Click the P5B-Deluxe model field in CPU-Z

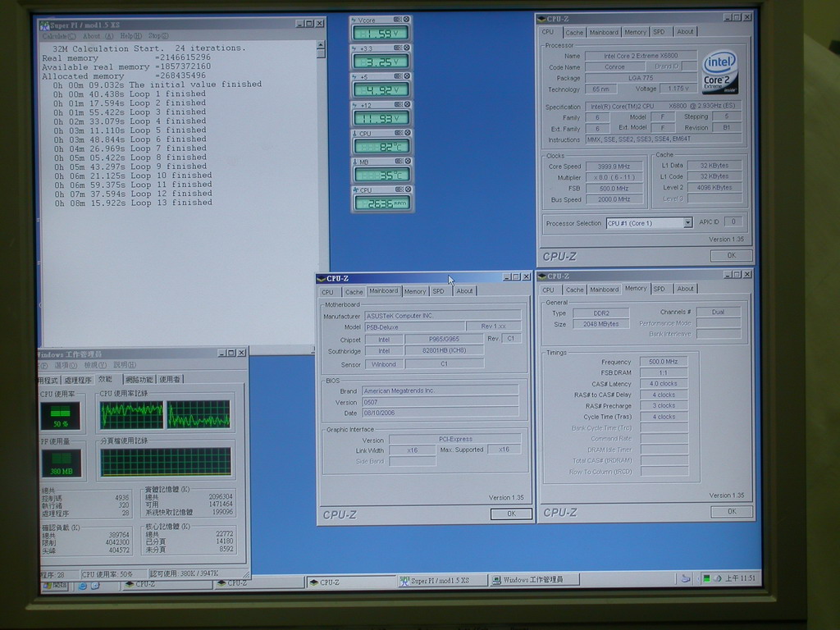tap(414, 326)
